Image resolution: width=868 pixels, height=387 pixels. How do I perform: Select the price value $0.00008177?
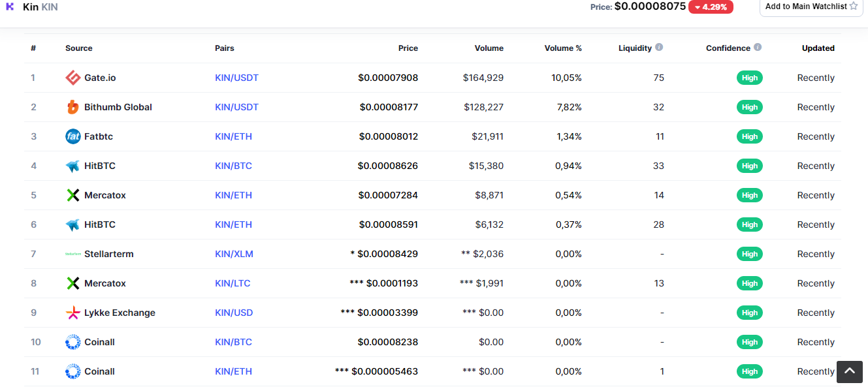(x=389, y=107)
